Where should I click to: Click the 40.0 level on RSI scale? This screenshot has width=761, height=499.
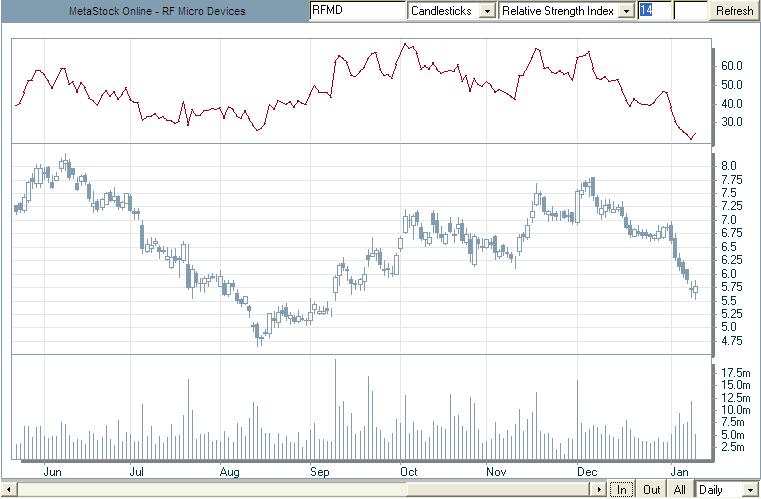[x=732, y=103]
